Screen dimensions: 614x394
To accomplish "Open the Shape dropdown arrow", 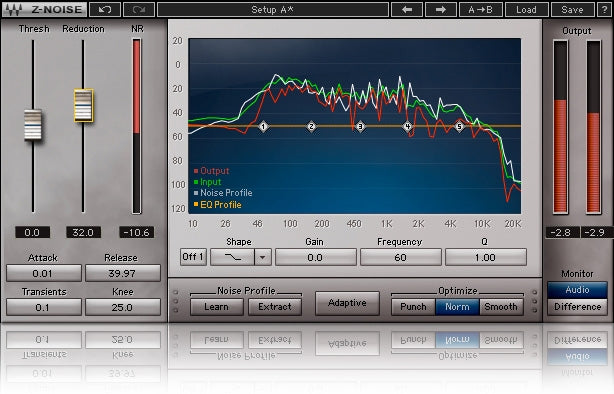I will [263, 257].
